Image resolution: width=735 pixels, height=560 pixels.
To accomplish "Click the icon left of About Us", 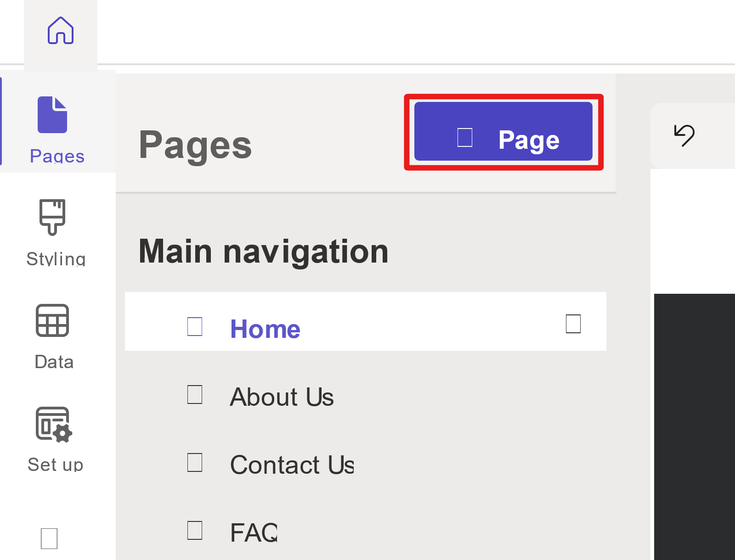I will tap(195, 394).
